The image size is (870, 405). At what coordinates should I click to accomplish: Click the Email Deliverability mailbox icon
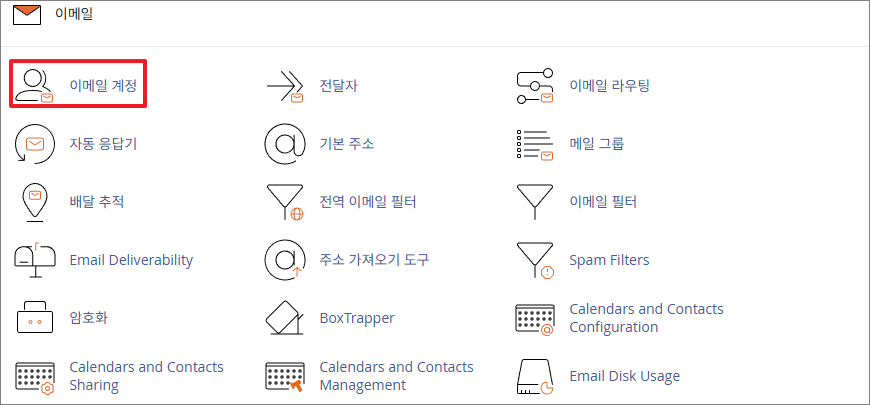point(34,260)
